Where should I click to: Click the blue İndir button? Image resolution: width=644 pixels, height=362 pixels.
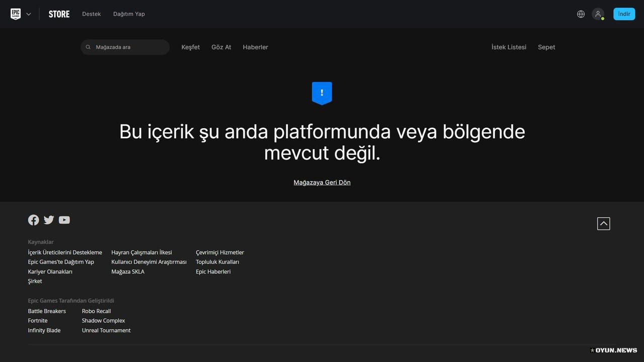point(624,14)
